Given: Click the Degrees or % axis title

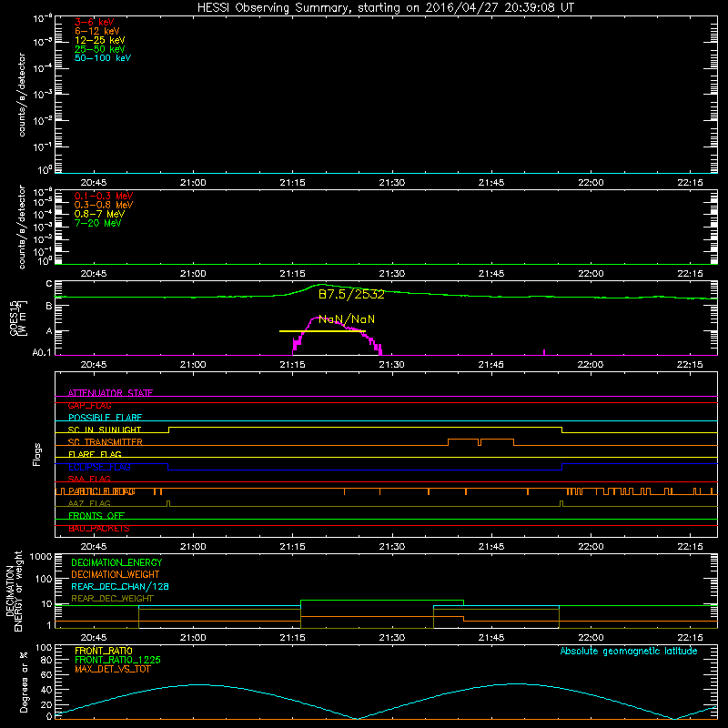Looking at the screenshot, I should 24,682.
